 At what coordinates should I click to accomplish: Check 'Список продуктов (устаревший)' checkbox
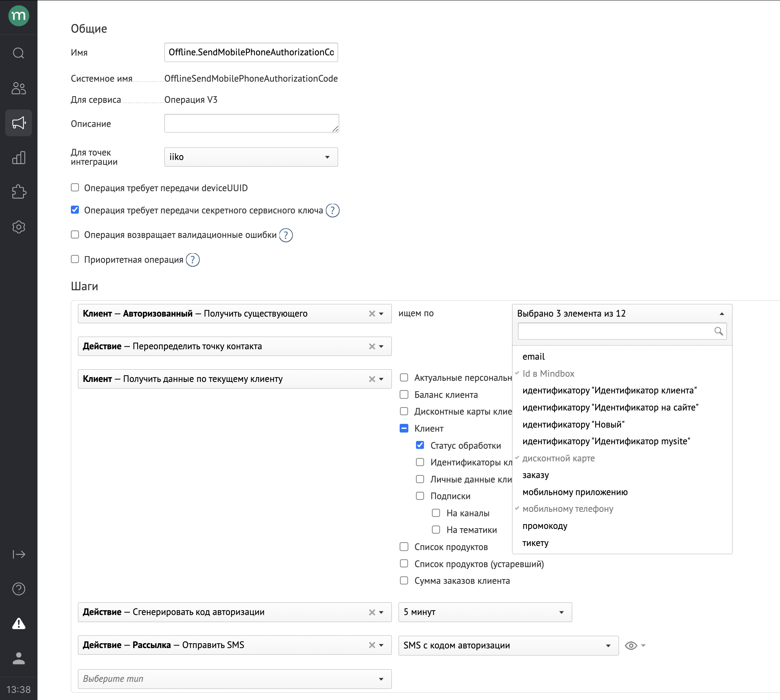coord(404,563)
